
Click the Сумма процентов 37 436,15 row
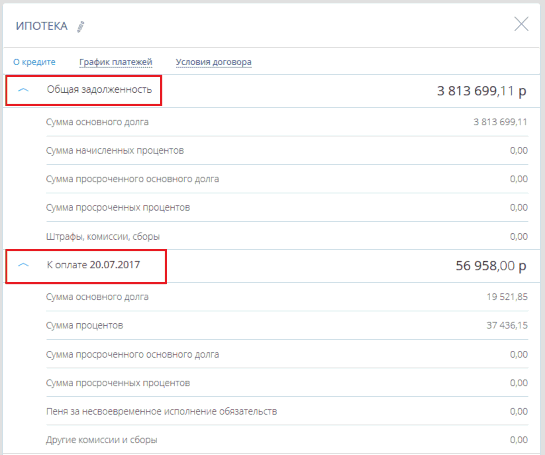(287, 325)
